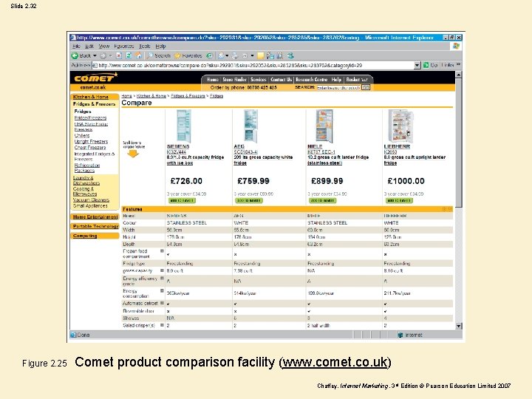
Task: Click the page scrollbar down arrow
Action: (458, 326)
